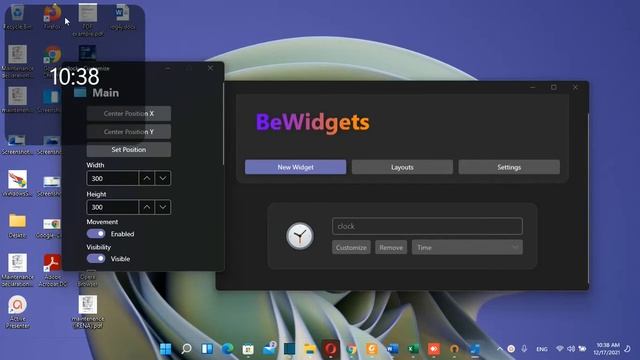Select the Active Presenter desktop icon
This screenshot has width=640, height=360.
(x=17, y=311)
